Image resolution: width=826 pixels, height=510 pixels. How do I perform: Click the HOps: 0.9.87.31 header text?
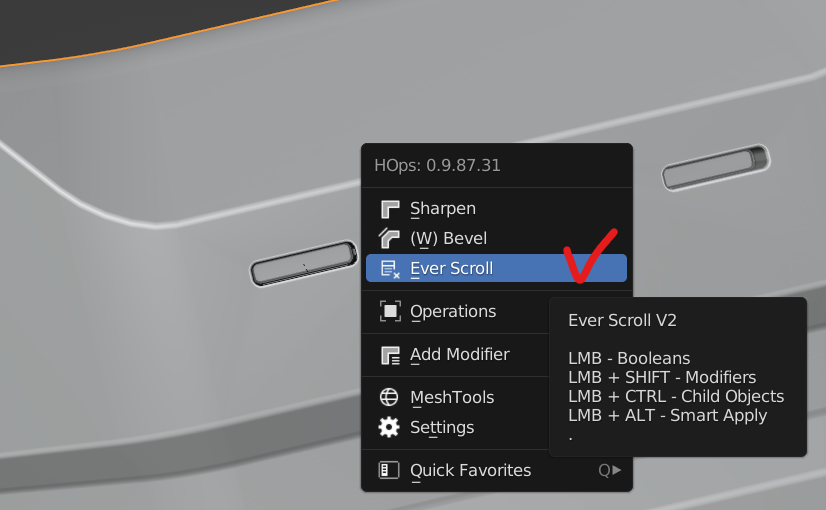437,165
